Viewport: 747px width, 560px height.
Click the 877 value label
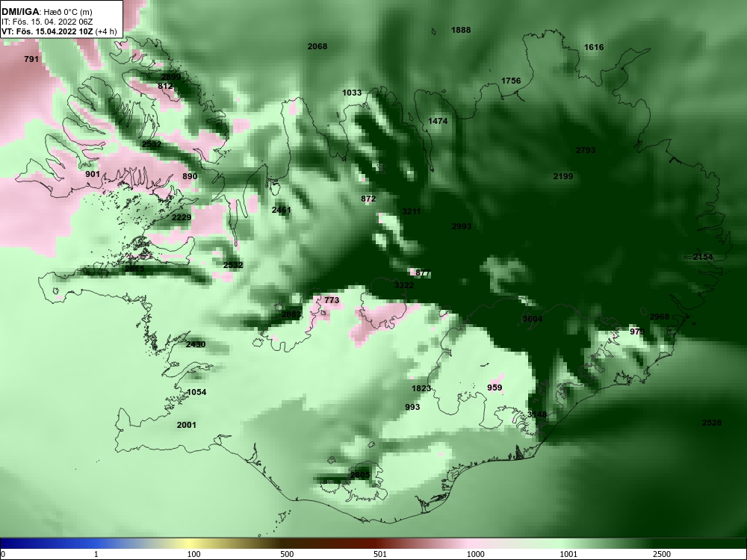(423, 273)
